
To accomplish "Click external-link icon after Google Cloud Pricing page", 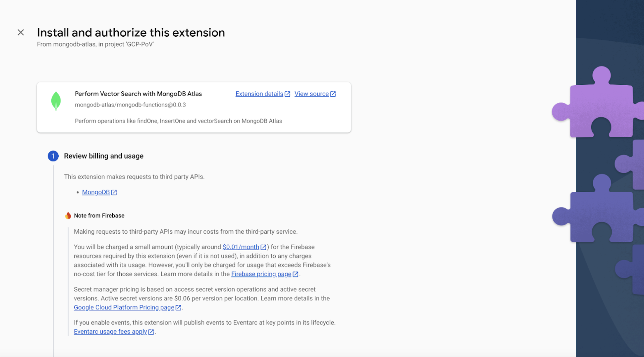I will [178, 307].
